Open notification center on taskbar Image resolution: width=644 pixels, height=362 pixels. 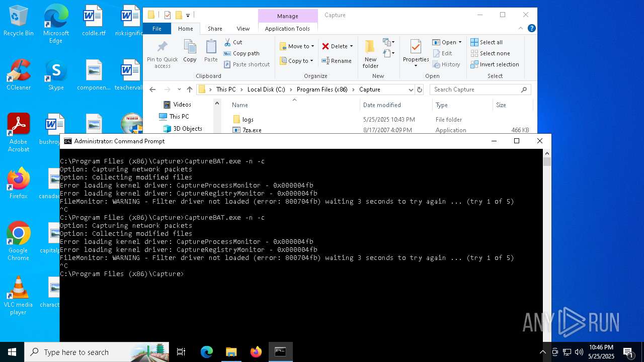click(x=628, y=352)
